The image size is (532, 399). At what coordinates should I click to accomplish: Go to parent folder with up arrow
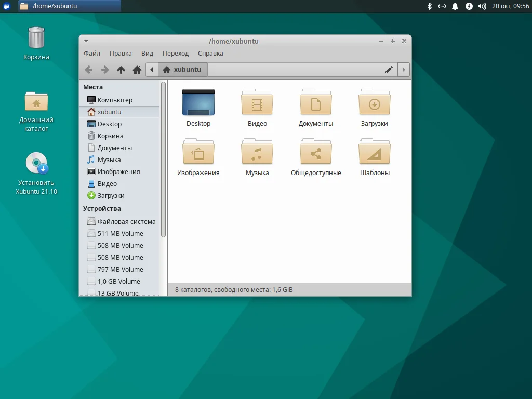pos(121,70)
